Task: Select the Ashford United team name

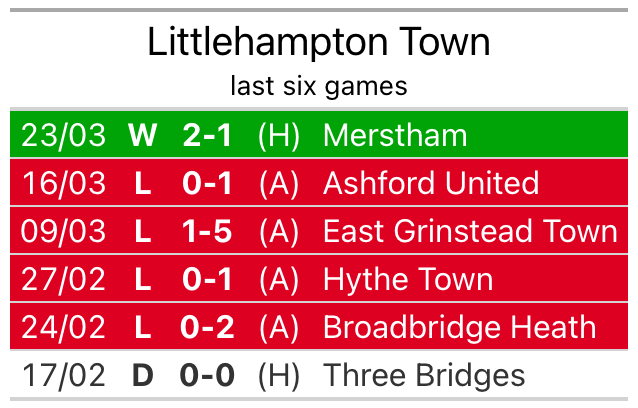Action: click(x=431, y=183)
